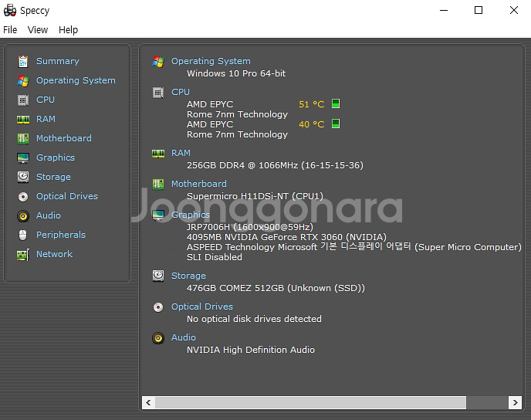This screenshot has height=420, width=531.
Task: Click the Audio speaker icon in summary panel
Action: (x=158, y=338)
